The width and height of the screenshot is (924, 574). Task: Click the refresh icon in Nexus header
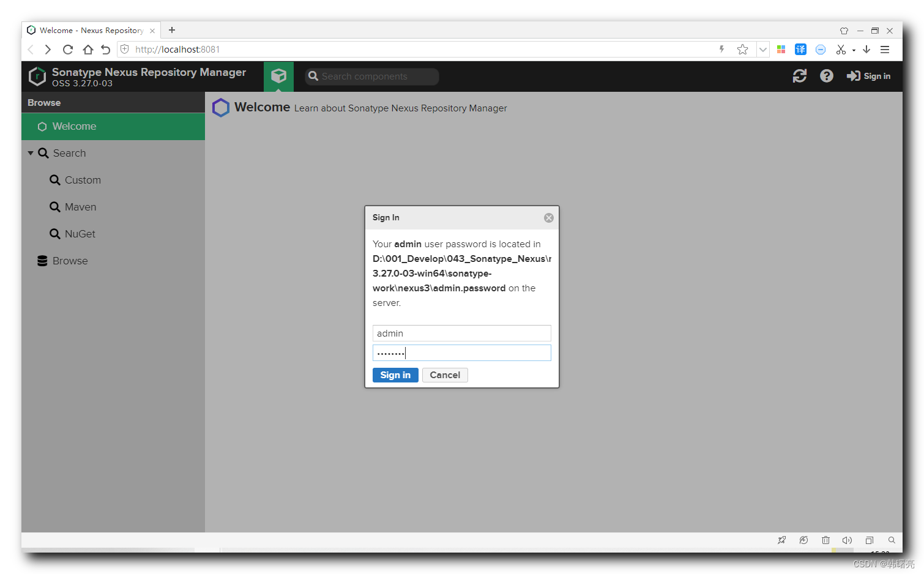point(800,76)
